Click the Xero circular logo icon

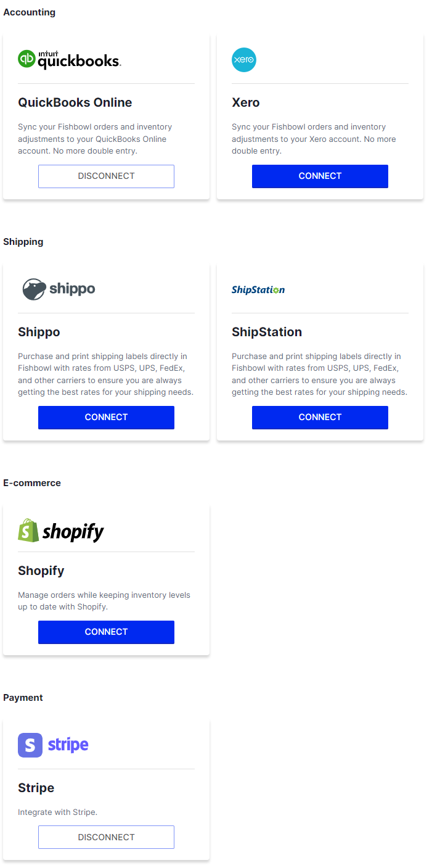point(244,59)
